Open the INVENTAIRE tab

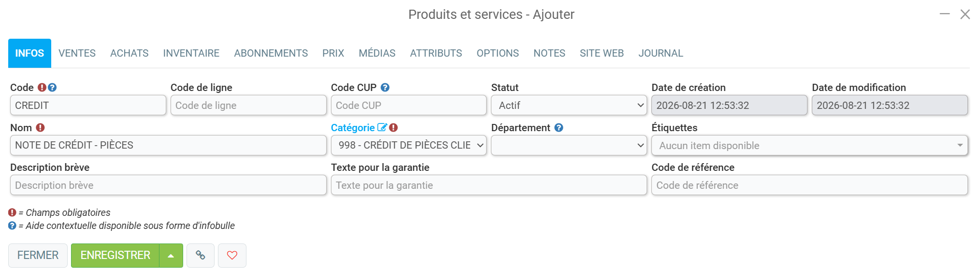(x=191, y=53)
